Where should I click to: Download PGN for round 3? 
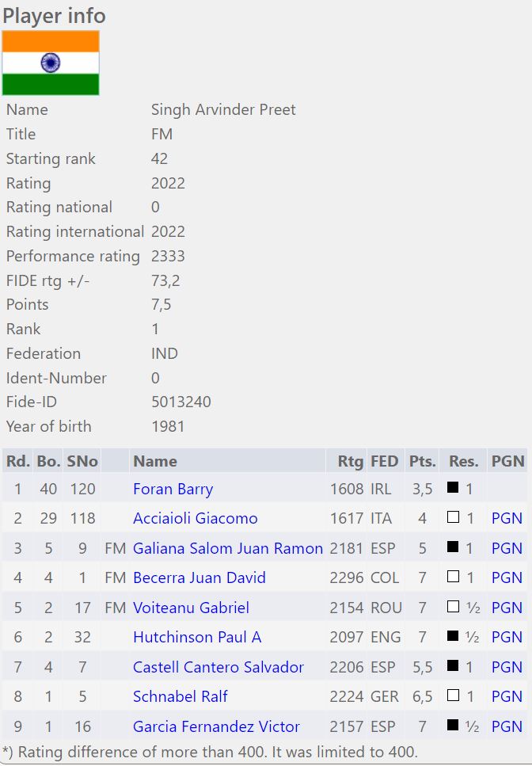click(507, 548)
